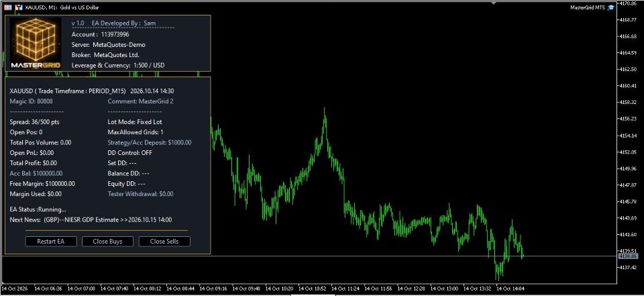Click the MasterGrid MTS expert name label

click(x=588, y=7)
